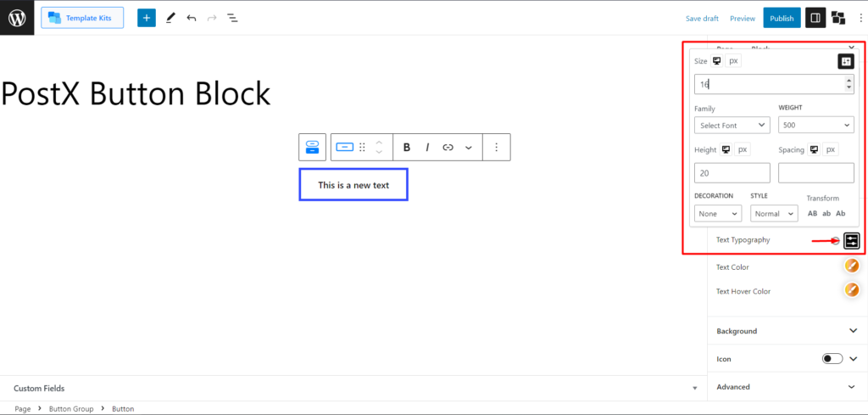
Task: Click the Publish button
Action: [782, 18]
